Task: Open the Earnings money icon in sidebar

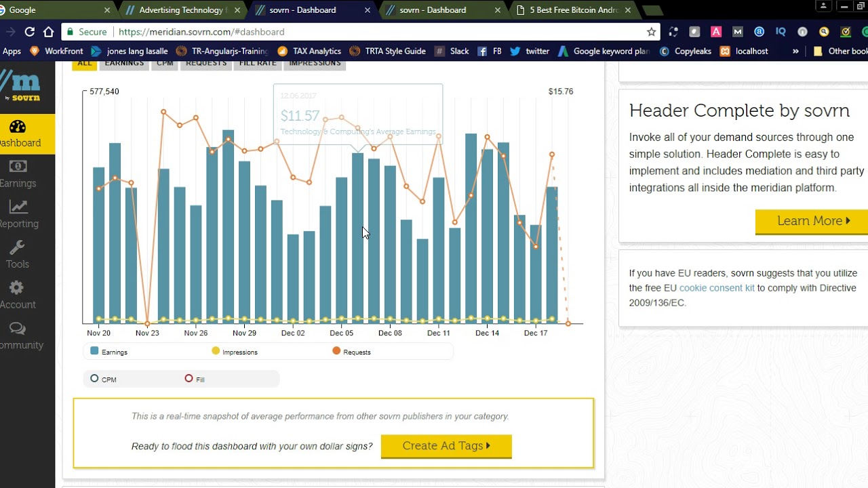Action: 18,167
